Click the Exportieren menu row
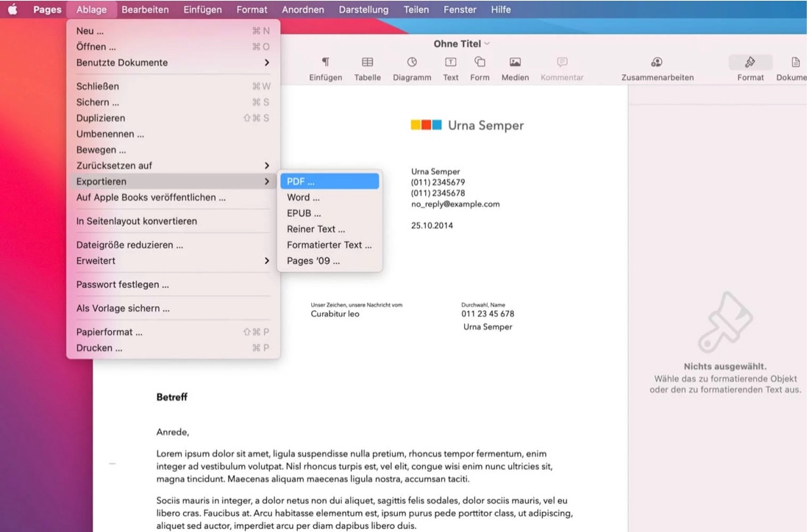The width and height of the screenshot is (809, 532). (x=173, y=181)
